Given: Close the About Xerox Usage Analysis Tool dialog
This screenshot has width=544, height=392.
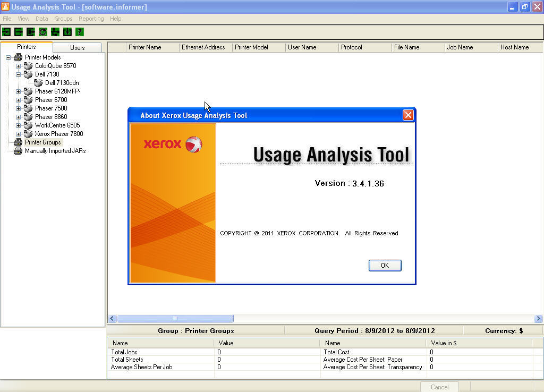Looking at the screenshot, I should click(x=408, y=115).
